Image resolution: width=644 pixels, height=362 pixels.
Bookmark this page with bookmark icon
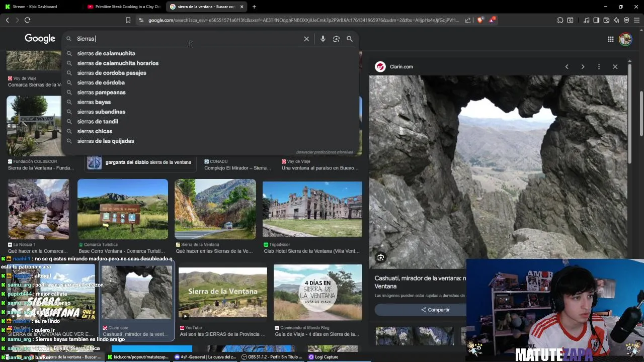tap(128, 20)
